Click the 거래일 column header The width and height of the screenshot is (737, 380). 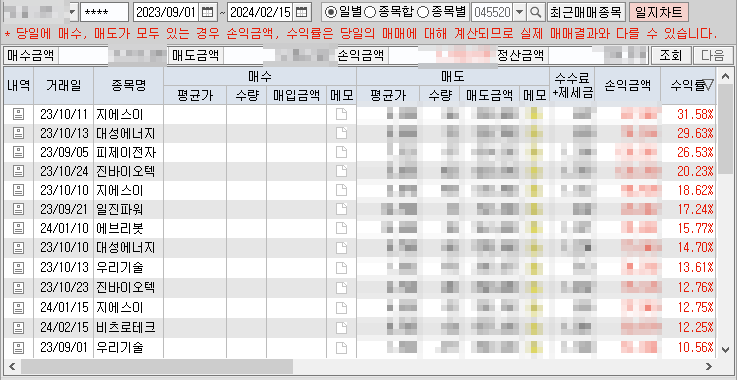63,86
